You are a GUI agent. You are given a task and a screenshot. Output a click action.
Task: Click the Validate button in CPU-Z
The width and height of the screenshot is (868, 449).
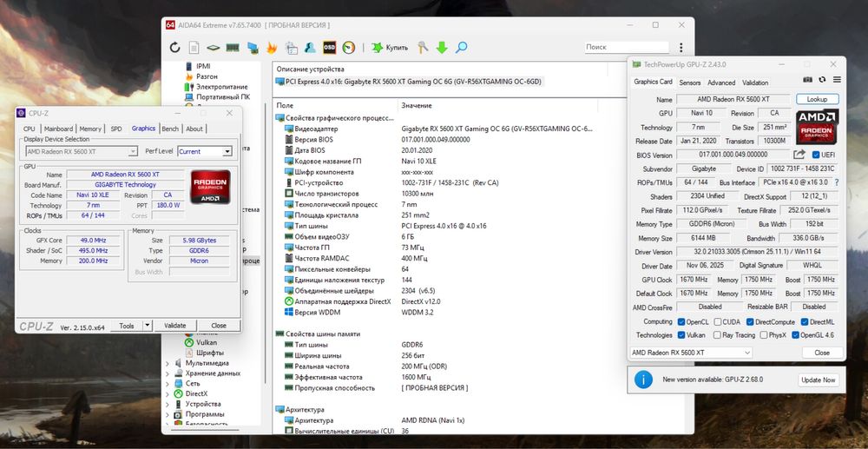175,326
